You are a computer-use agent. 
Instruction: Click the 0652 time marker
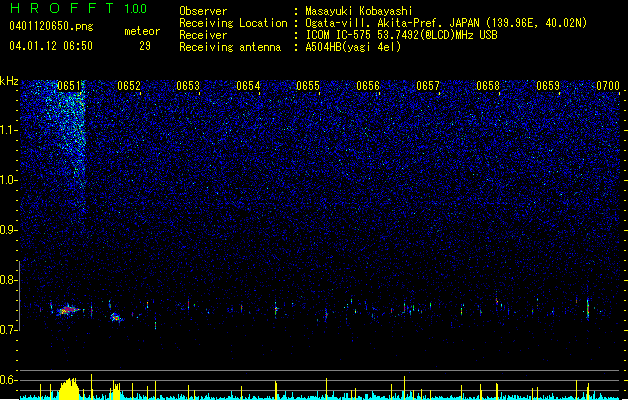pyautogui.click(x=129, y=86)
